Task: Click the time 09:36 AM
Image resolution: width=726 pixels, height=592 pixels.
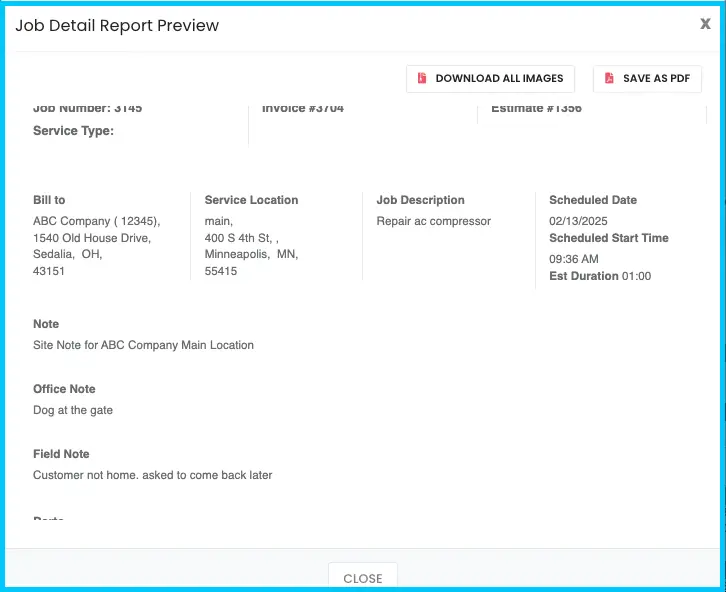Action: [574, 259]
